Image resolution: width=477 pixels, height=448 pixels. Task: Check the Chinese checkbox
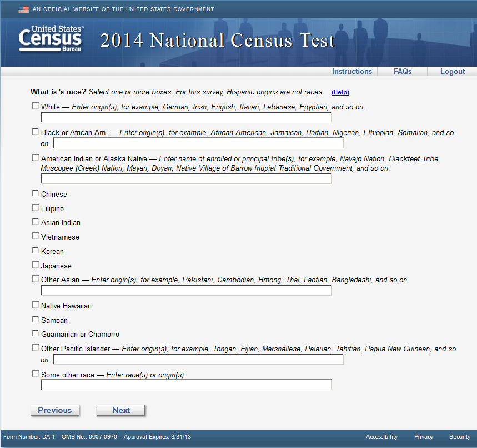pos(36,193)
